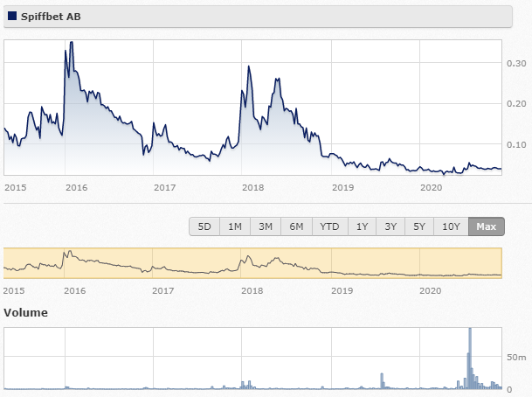Set range to 10Y
532x397 pixels.
click(451, 226)
